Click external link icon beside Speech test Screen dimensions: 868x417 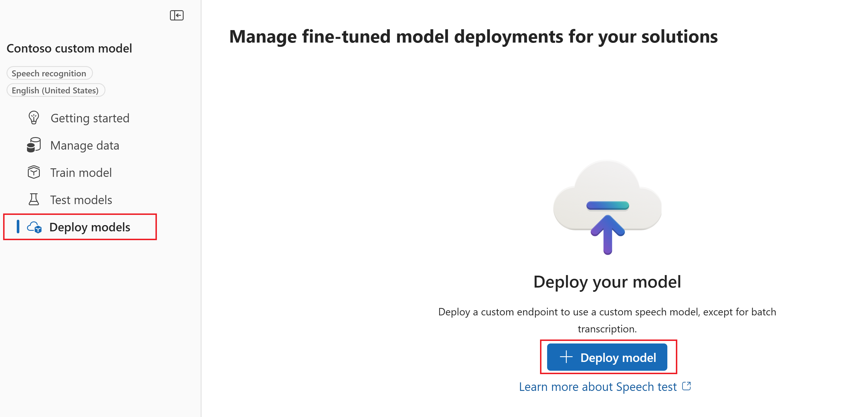[x=686, y=386]
